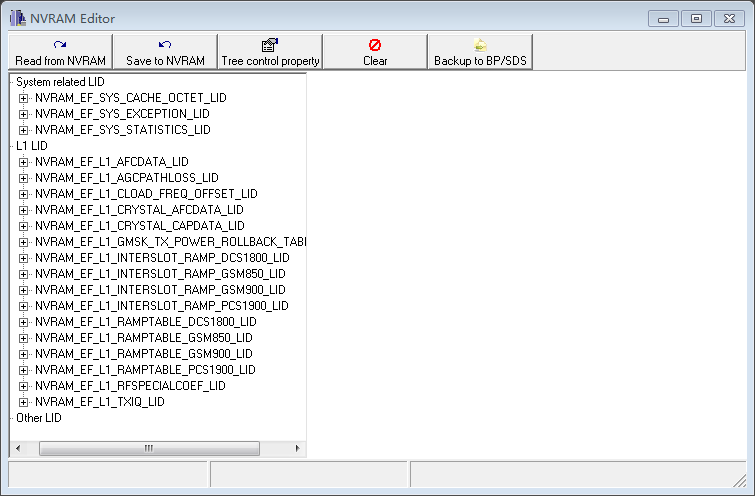This screenshot has width=755, height=496.
Task: Select NVRAM_EF_L1_RFSPECIALCOEF_LID label
Action: 130,385
